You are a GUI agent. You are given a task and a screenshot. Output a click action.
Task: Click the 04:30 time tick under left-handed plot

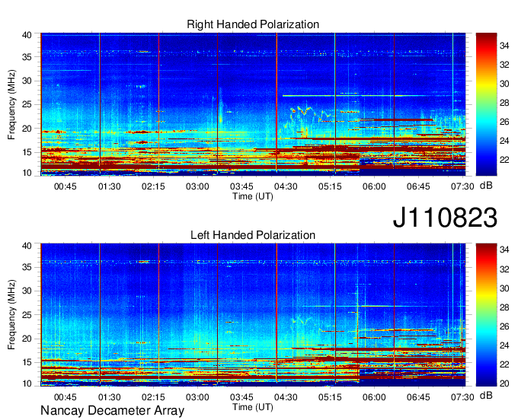click(x=286, y=397)
